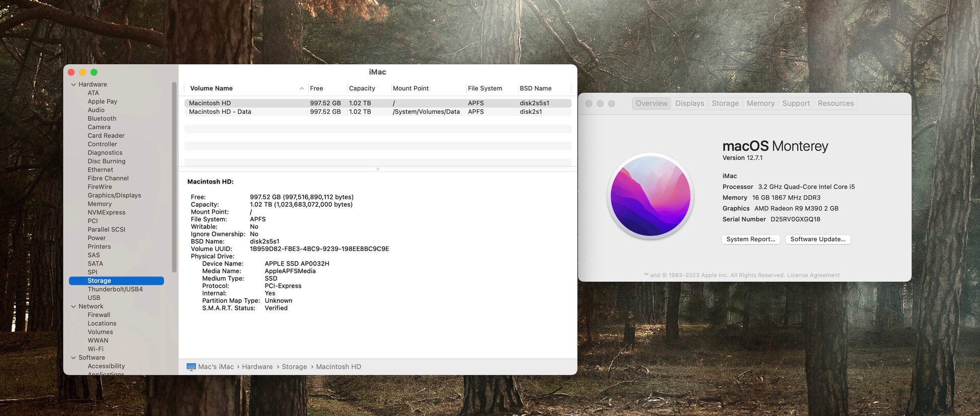Click the Volume Name sort arrow

click(x=302, y=89)
